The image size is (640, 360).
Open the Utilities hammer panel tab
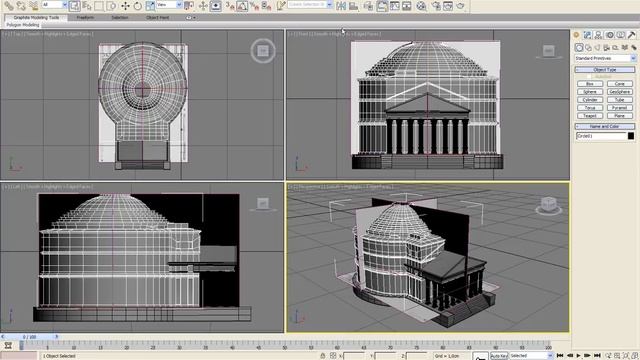631,35
